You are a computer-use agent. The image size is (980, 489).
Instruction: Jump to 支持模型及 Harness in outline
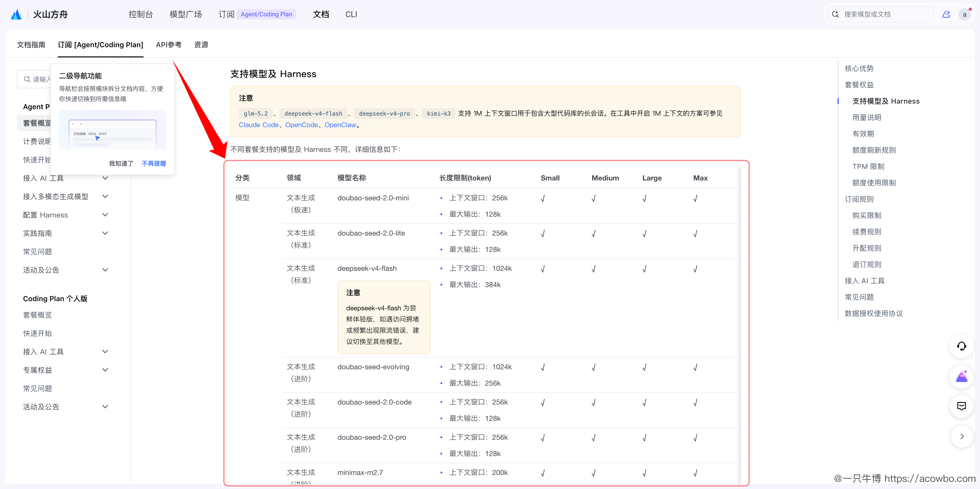886,101
